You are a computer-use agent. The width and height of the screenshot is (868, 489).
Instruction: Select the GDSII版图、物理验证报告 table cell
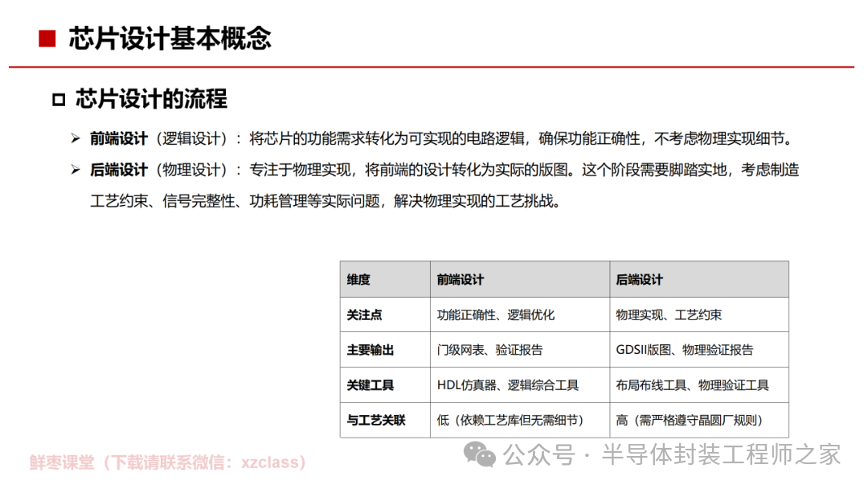(684, 351)
